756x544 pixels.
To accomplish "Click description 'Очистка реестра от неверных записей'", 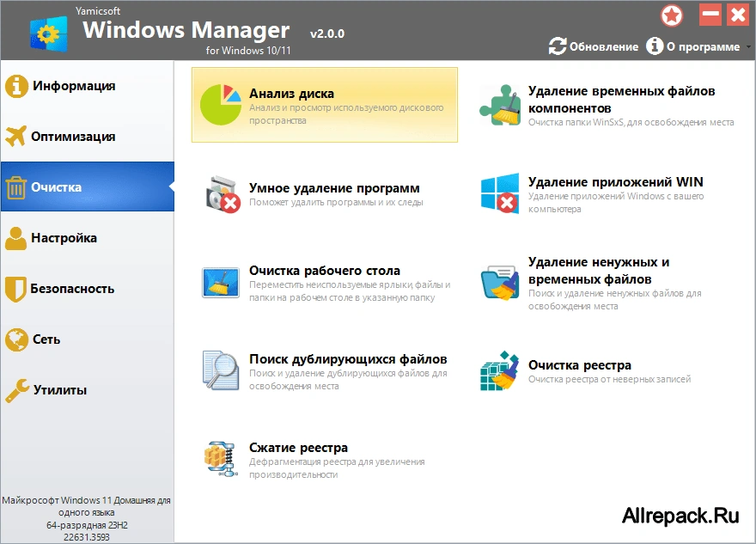I will [x=609, y=379].
